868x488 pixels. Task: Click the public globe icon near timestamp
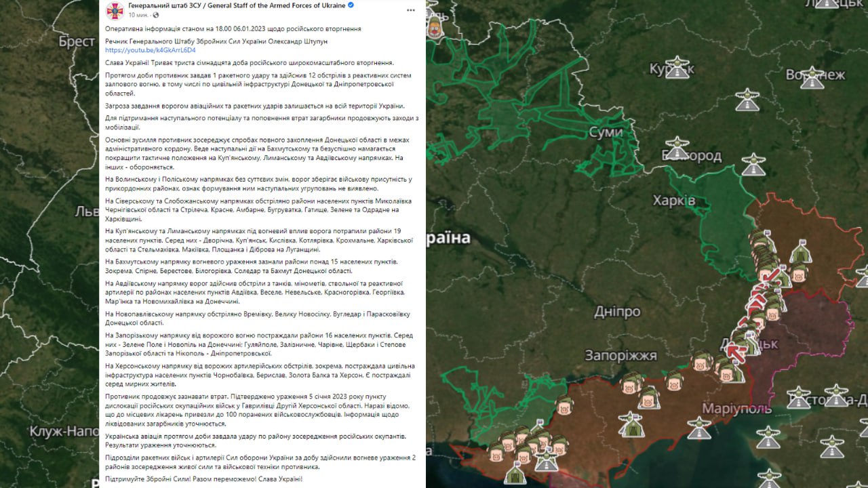pyautogui.click(x=155, y=15)
